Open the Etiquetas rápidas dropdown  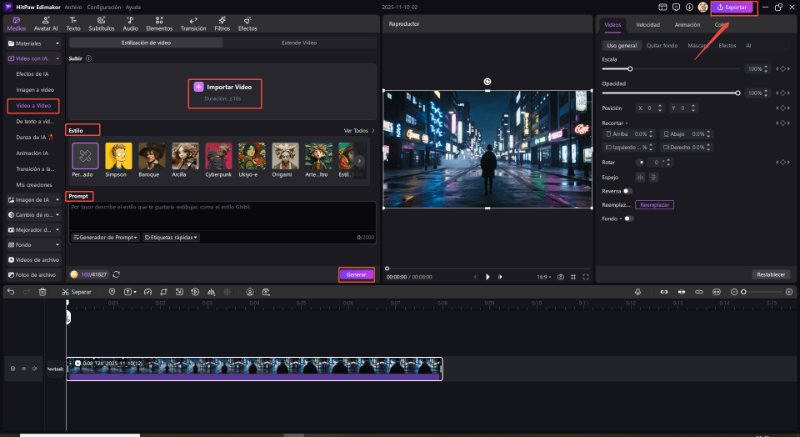[171, 237]
